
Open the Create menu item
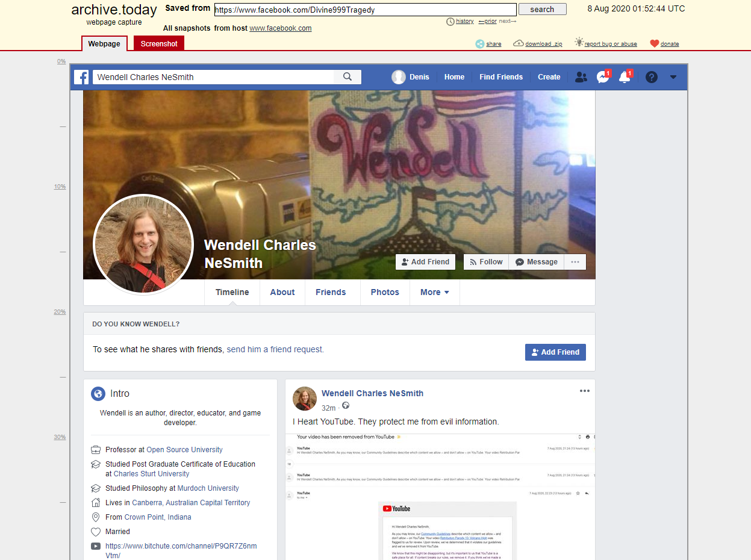pos(549,77)
